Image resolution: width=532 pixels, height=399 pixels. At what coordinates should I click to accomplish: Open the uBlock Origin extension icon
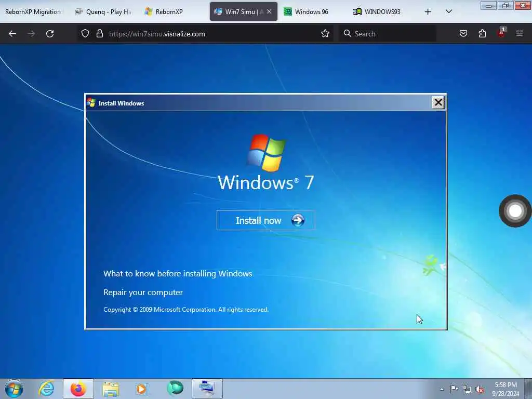[501, 33]
